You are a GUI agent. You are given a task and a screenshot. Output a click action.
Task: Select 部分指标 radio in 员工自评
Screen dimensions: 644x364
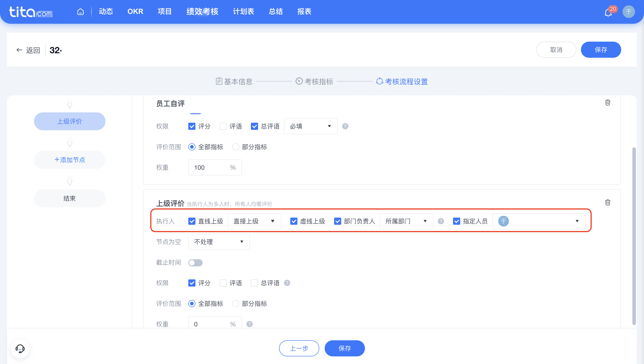coord(235,147)
